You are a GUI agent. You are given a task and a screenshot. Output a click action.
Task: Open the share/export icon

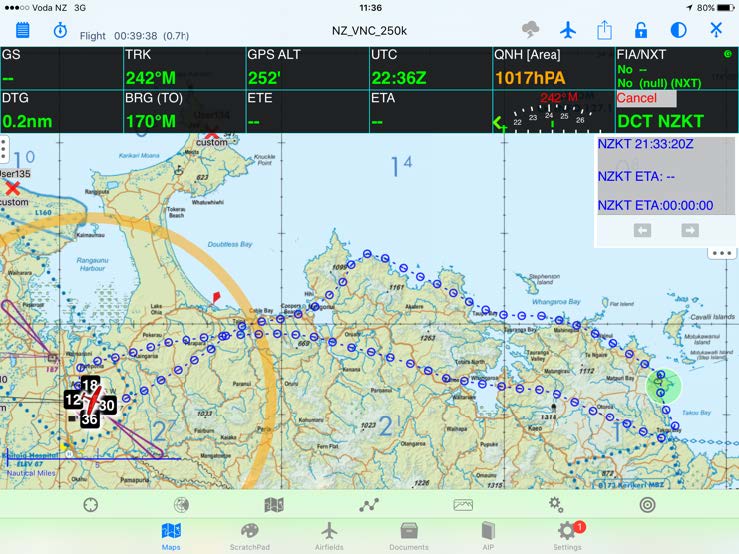[604, 30]
